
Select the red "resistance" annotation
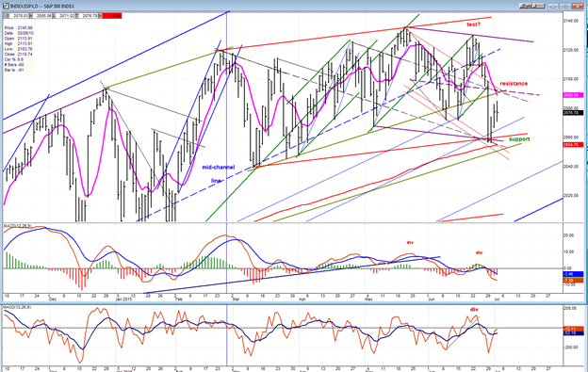(x=514, y=84)
